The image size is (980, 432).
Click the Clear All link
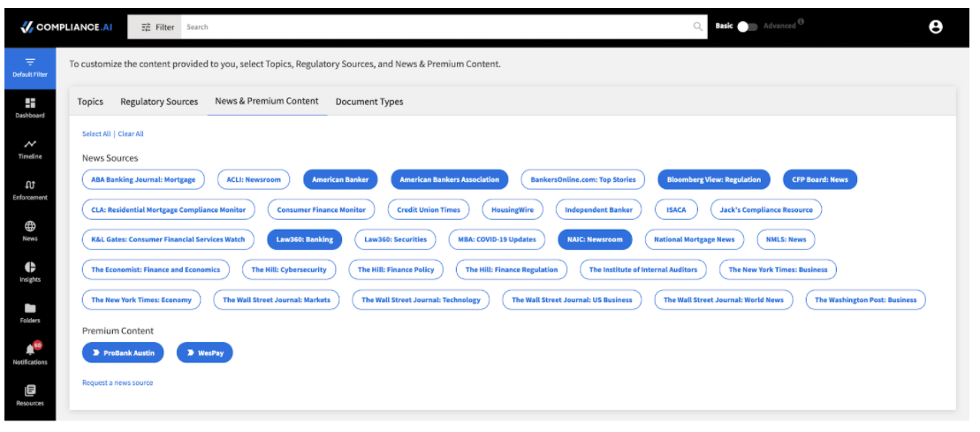tap(131, 133)
